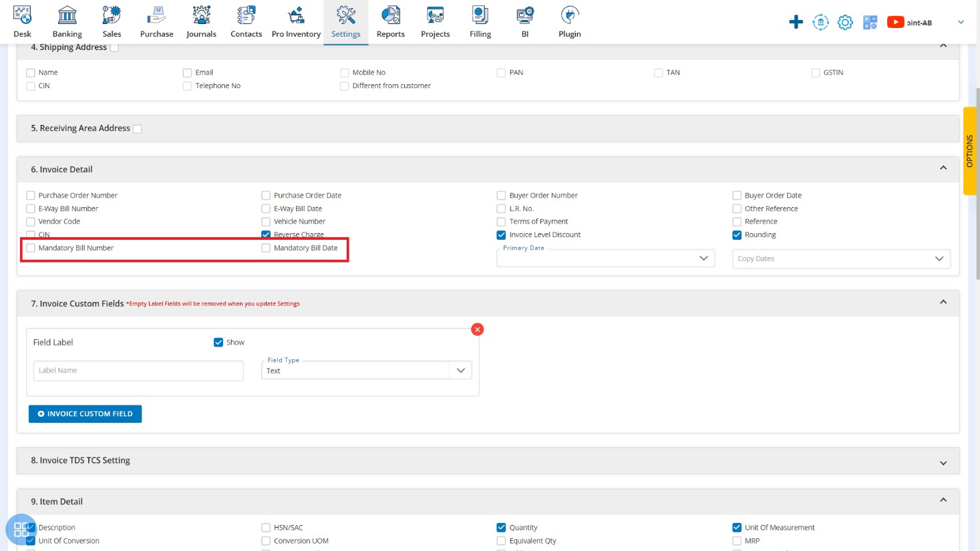Viewport: 980px width, 551px height.
Task: Check the Shipping Address header checkbox
Action: click(114, 47)
